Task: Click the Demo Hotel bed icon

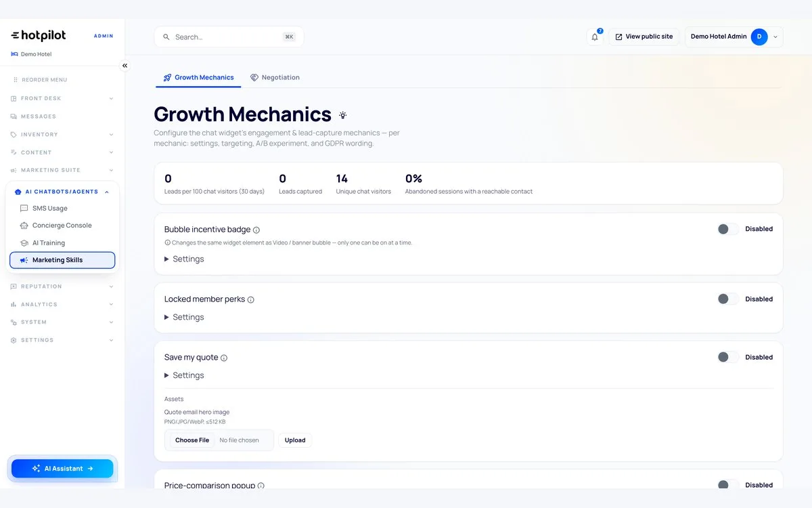Action: tap(15, 54)
